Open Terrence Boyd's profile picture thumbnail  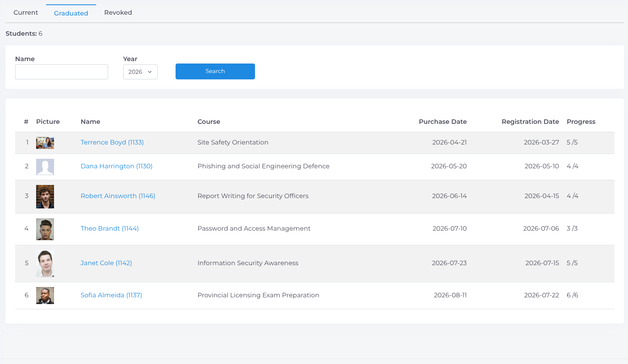[x=45, y=143]
